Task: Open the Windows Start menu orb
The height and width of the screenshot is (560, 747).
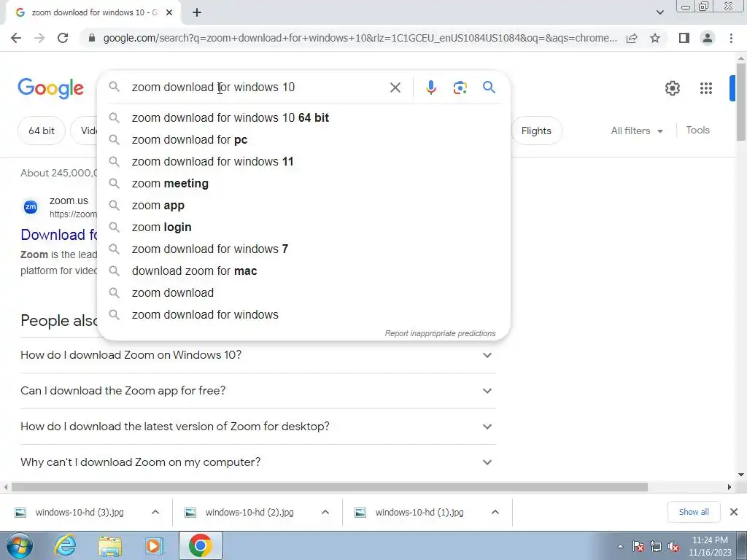Action: [18, 545]
